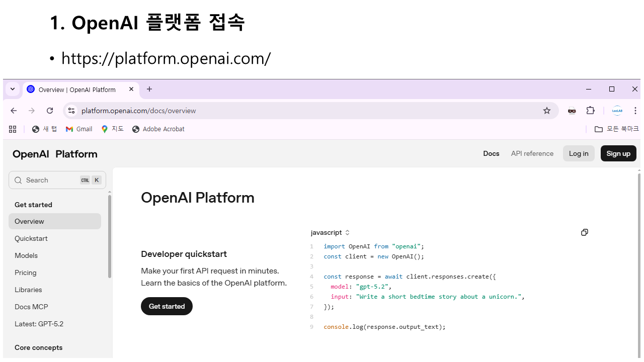
Task: Open the Chrome three-dot menu
Action: coord(635,111)
